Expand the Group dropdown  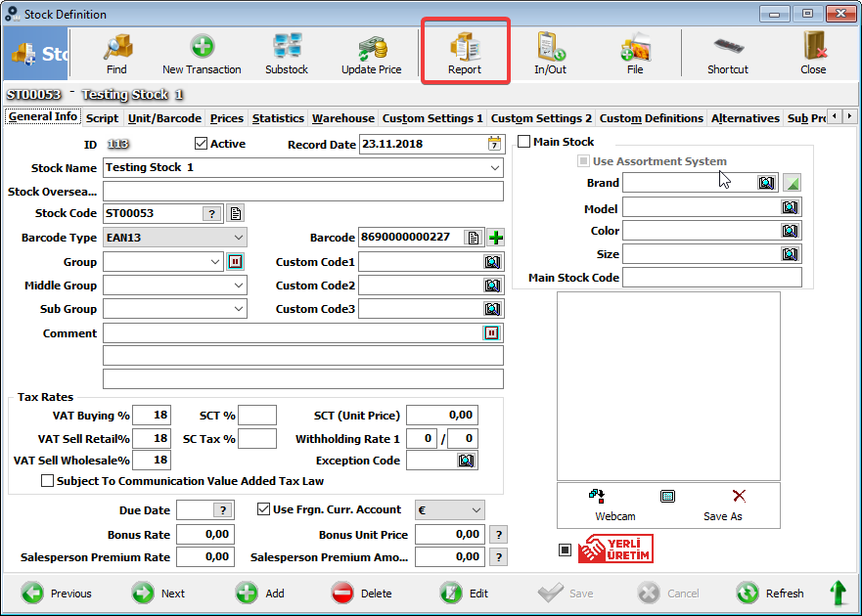(215, 262)
